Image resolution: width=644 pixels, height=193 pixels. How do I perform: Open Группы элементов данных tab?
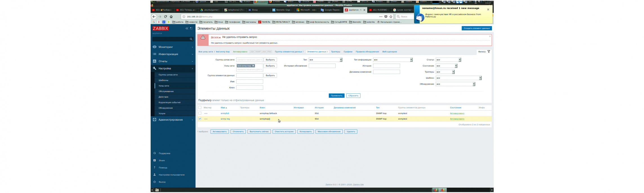tap(289, 52)
